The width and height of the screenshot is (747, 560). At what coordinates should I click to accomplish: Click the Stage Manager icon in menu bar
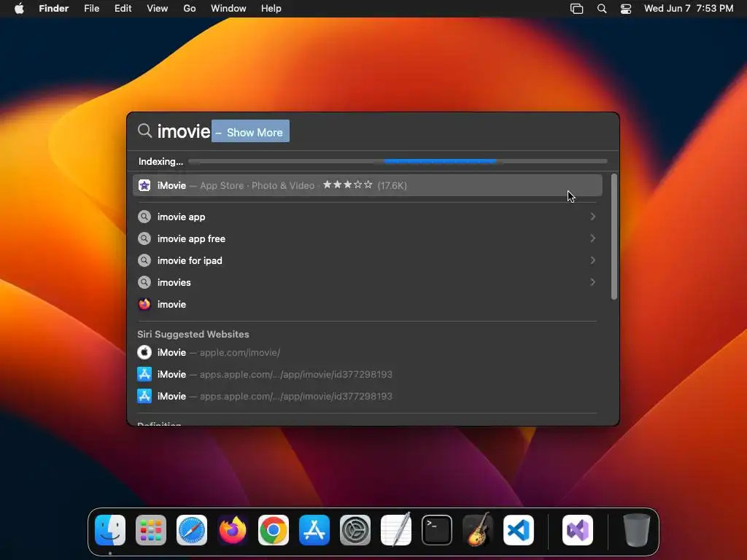(577, 9)
